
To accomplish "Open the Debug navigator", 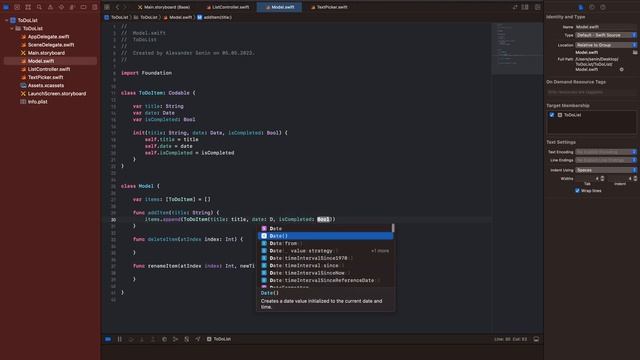I will (x=72, y=7).
